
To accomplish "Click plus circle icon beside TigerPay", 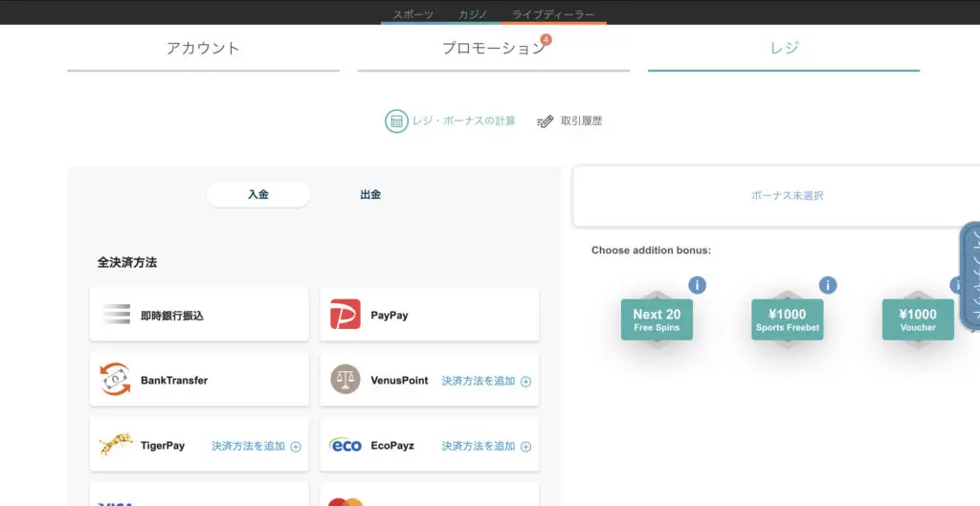I will coord(297,447).
